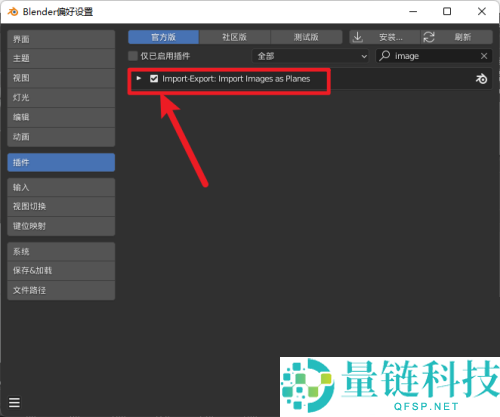
Task: Open the 编辑 preferences section
Action: (61, 117)
